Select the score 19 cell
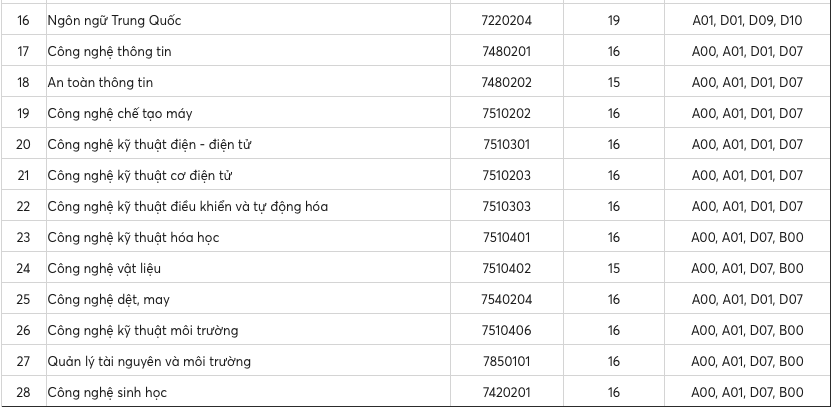The width and height of the screenshot is (832, 409). point(614,20)
